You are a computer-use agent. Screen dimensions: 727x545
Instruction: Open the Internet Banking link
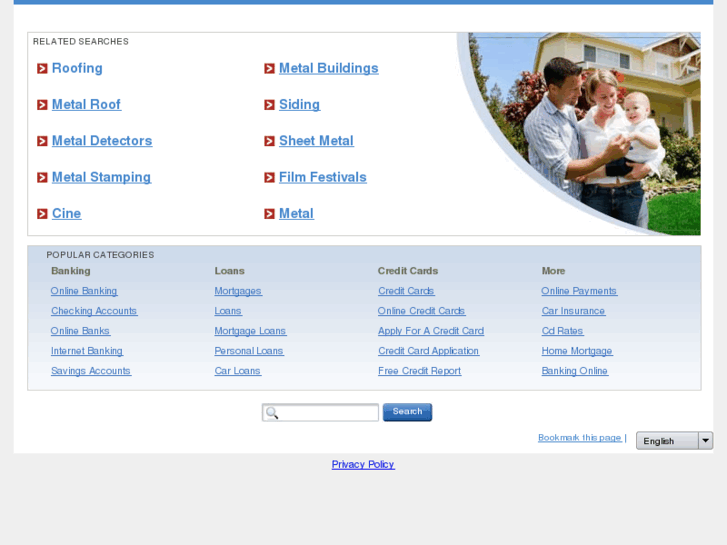(87, 351)
